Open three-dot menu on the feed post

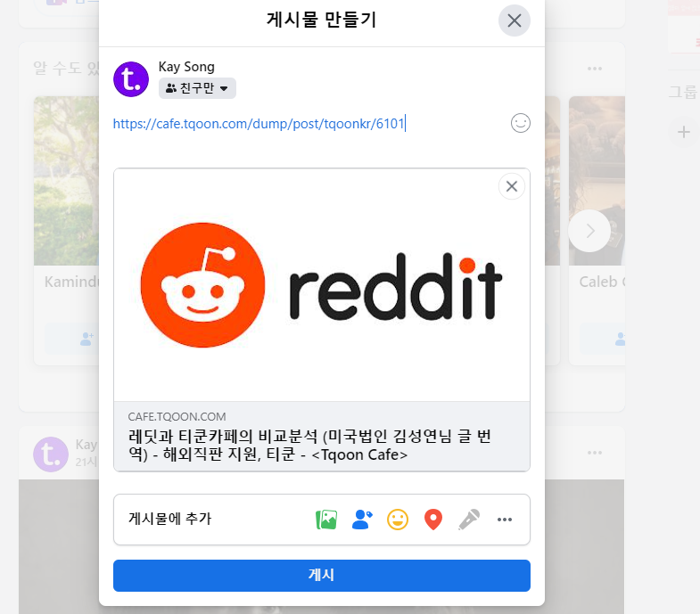(595, 453)
